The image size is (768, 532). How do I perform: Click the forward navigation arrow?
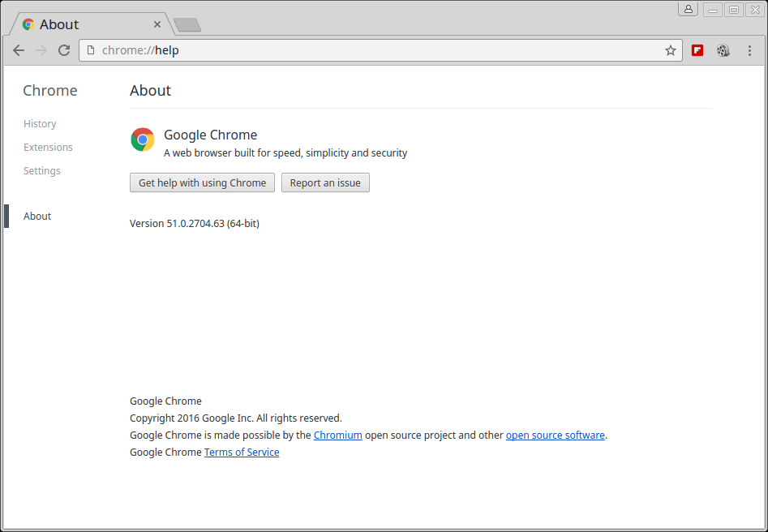[41, 50]
